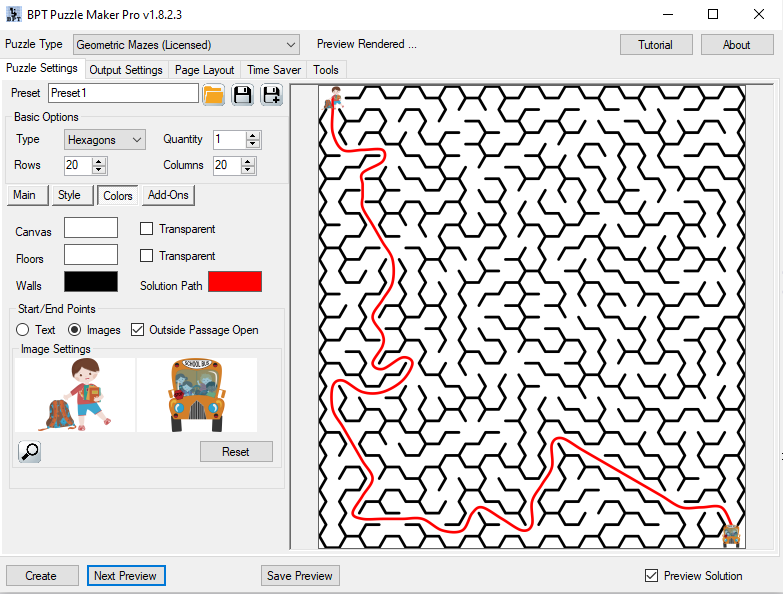Viewport: 783px width, 594px height.
Task: Click the BPT app icon in title bar
Action: pos(14,15)
